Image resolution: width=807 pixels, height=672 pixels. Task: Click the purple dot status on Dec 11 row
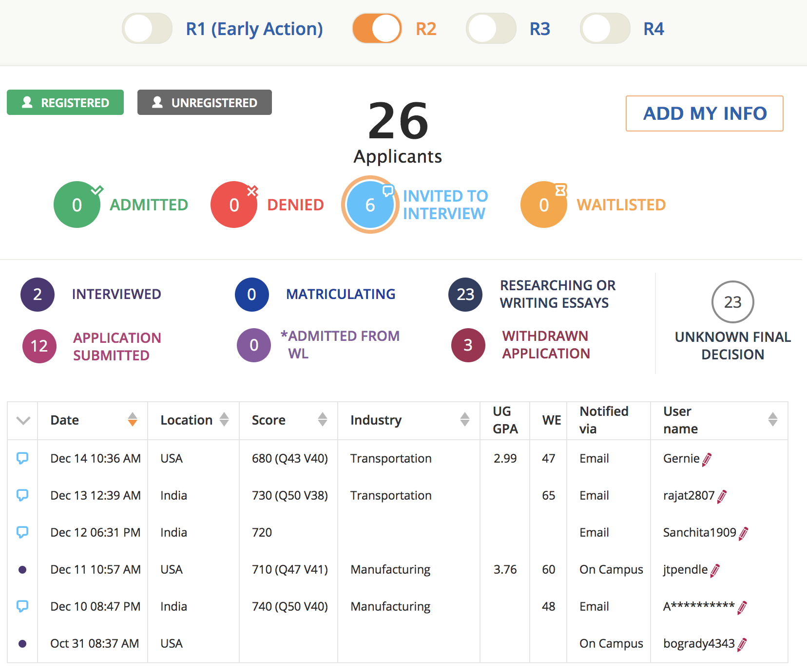click(22, 570)
